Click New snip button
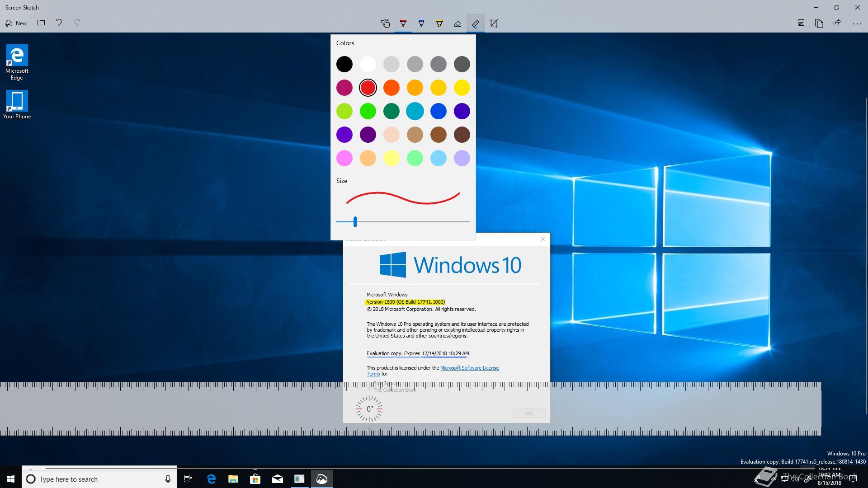868x488 pixels. coord(16,23)
